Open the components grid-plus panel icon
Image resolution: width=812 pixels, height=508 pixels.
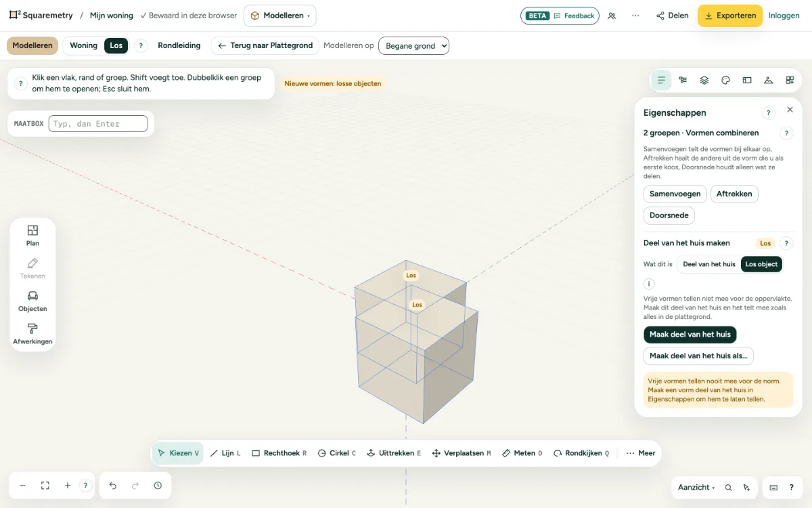point(790,80)
